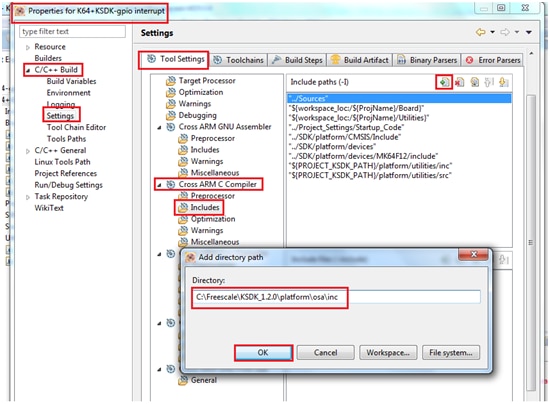
Task: Click the Move Down include path icon
Action: pyautogui.click(x=503, y=82)
